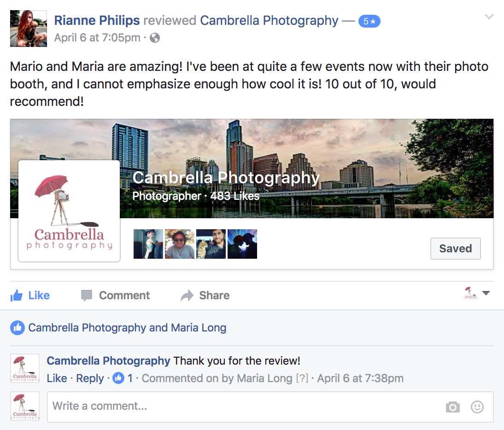Click the commenter's Cambrella avatar
The image size is (504, 430).
coord(25,368)
